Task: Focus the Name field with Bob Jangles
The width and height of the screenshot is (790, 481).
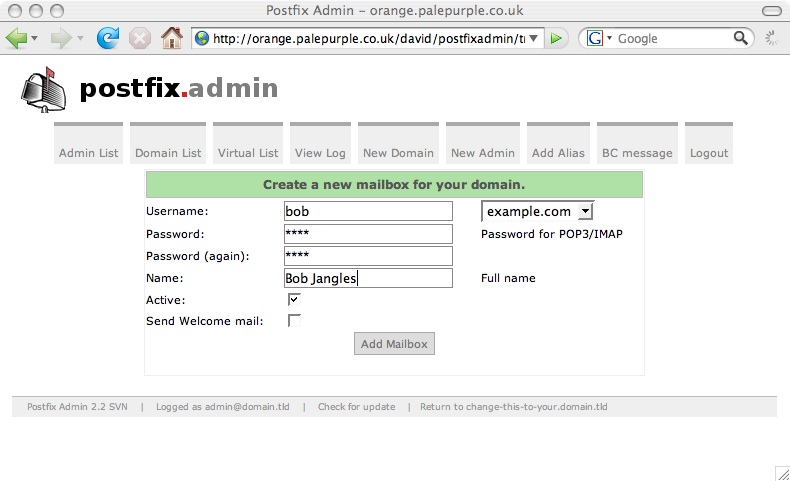Action: (368, 278)
